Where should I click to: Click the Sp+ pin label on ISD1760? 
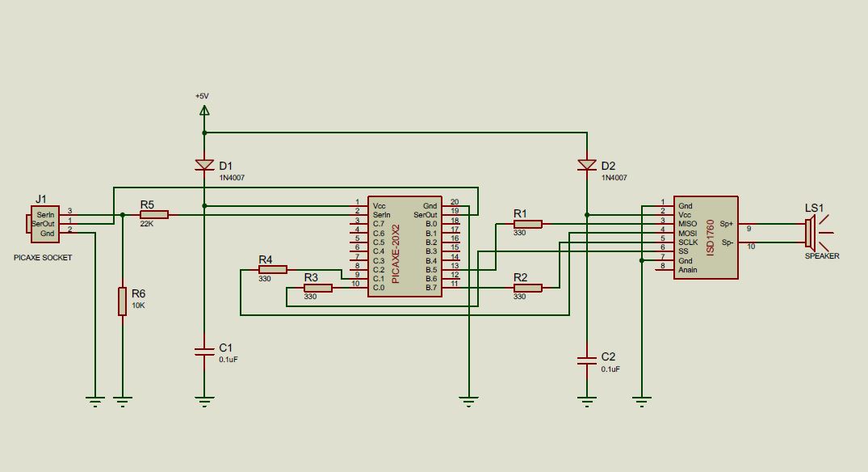point(726,224)
